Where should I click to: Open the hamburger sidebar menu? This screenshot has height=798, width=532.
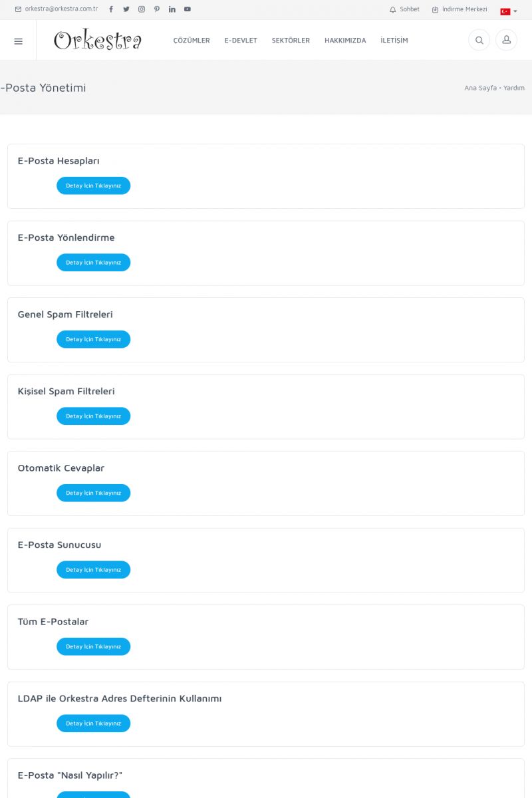[x=18, y=41]
